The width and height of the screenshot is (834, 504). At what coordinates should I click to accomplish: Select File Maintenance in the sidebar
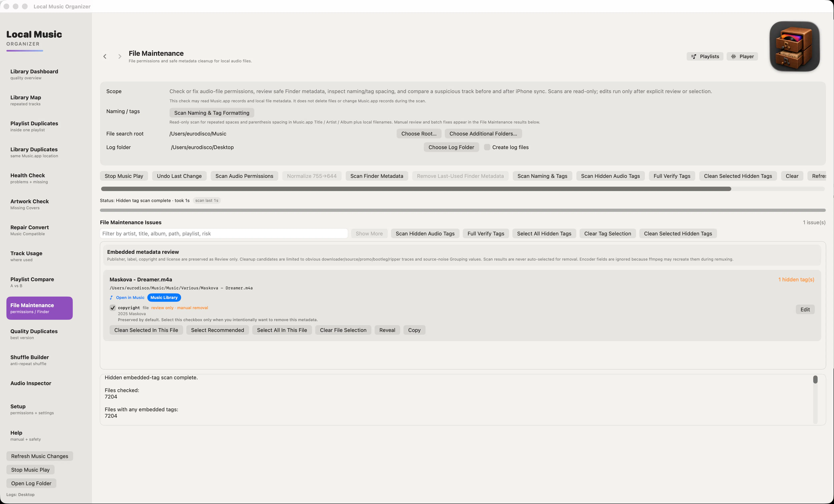(x=40, y=308)
